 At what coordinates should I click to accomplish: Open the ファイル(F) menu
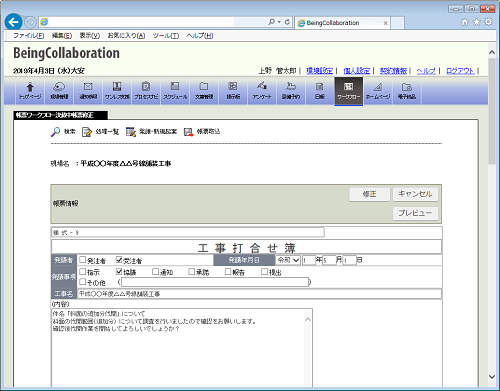click(28, 36)
